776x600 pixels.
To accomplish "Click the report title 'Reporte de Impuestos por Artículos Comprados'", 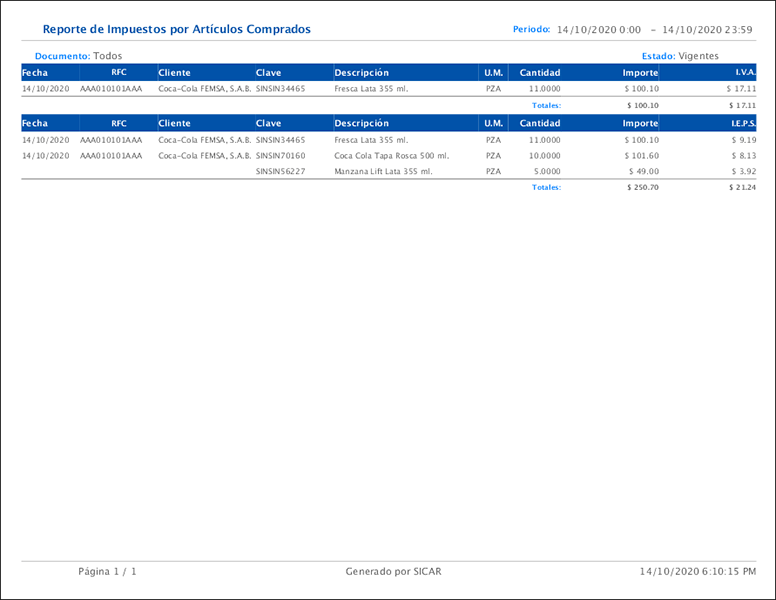I will (x=176, y=30).
